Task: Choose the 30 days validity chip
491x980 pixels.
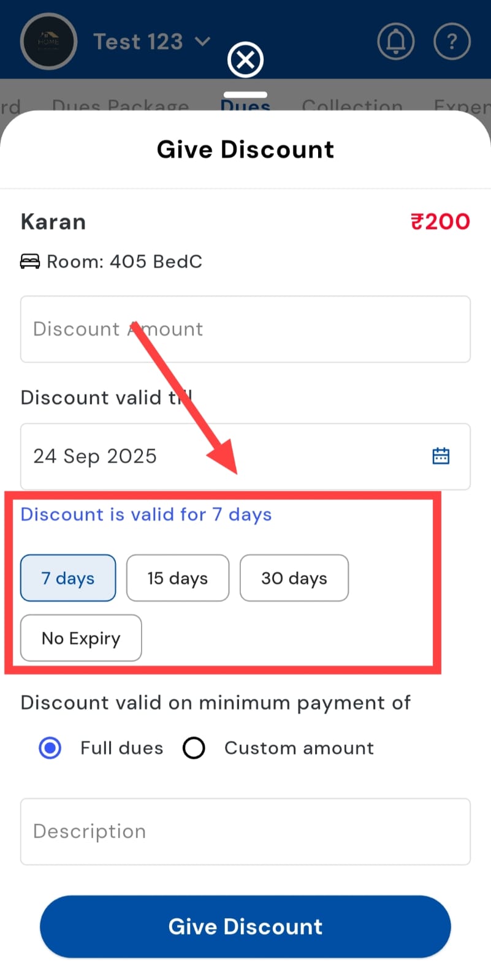Action: (294, 578)
